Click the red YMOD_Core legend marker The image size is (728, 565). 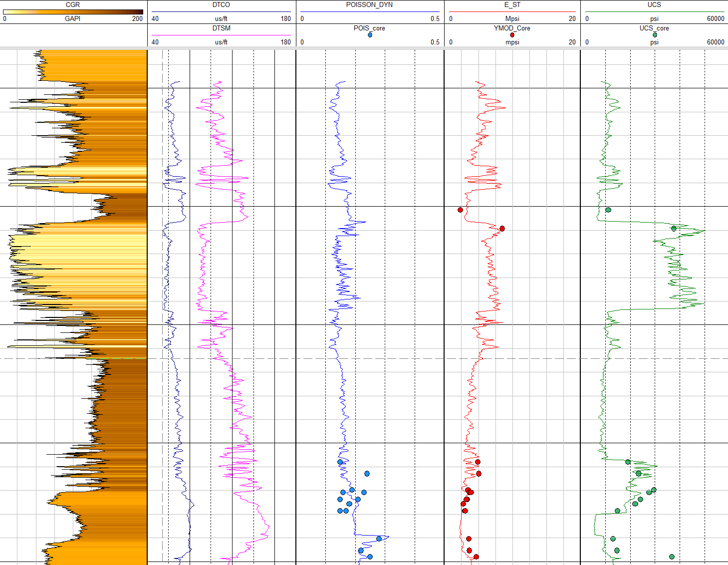[x=512, y=35]
